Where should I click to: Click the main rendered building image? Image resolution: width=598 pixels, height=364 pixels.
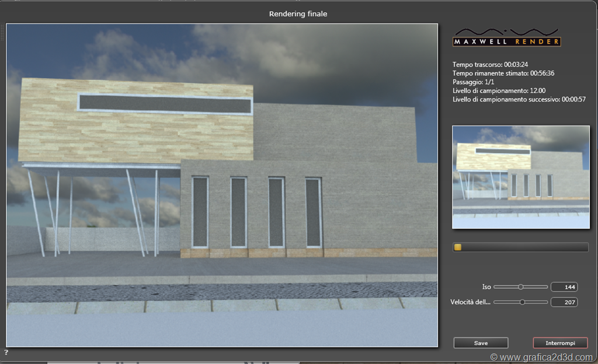click(222, 185)
